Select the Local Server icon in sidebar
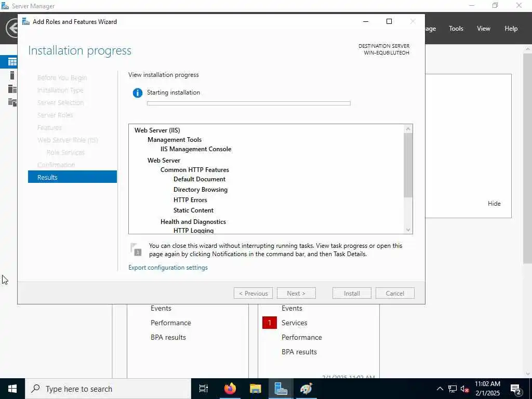 [x=12, y=75]
